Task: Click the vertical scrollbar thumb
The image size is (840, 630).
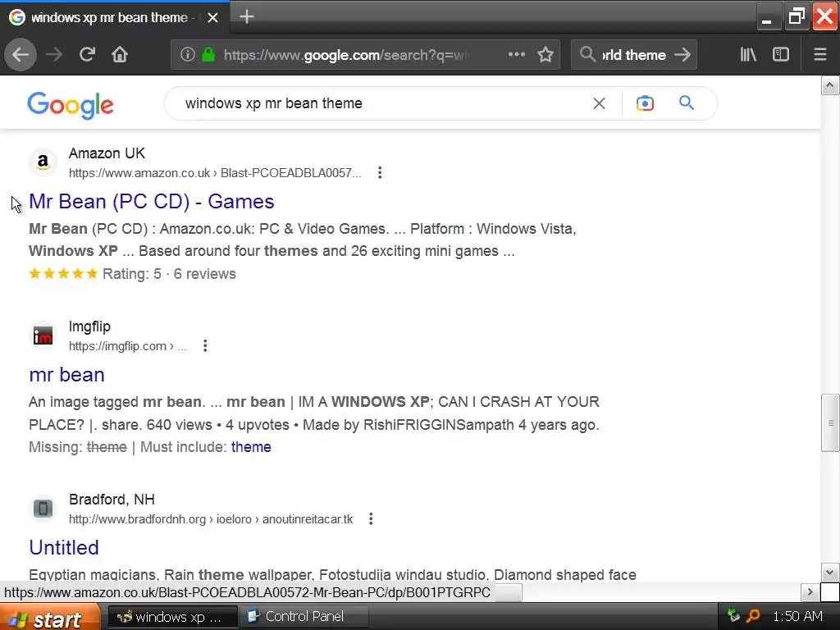Action: 830,422
